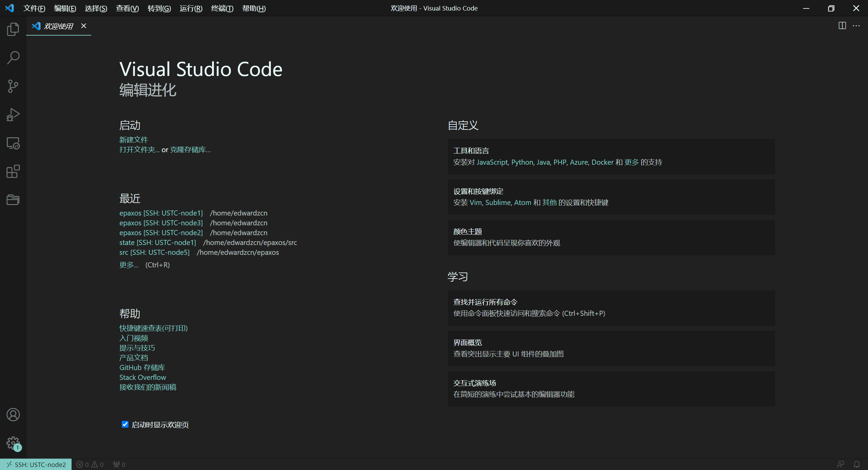Open the Manage gear icon
Image resolution: width=868 pixels, height=470 pixels.
pyautogui.click(x=13, y=443)
